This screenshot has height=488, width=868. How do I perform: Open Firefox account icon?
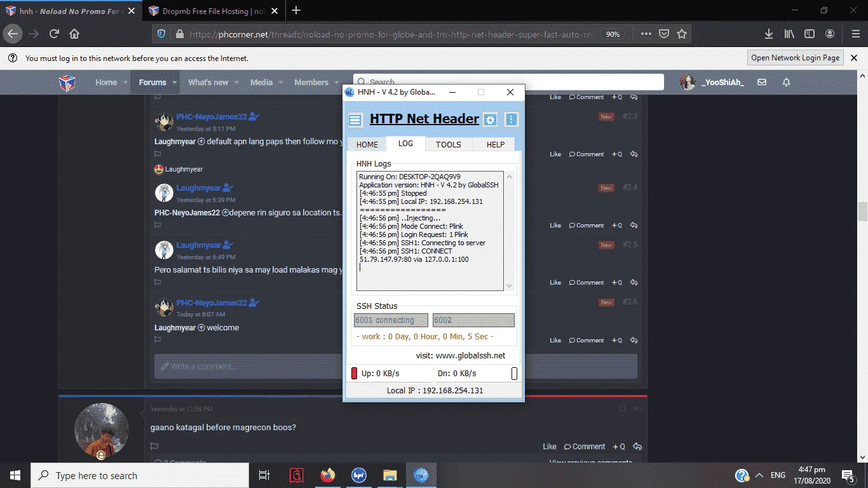[830, 34]
